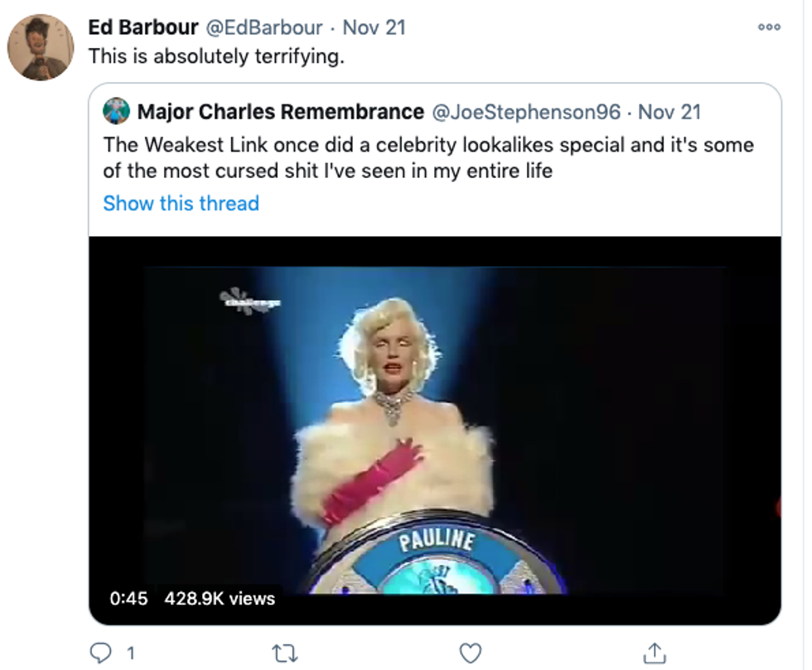The width and height of the screenshot is (812, 670).
Task: Open the three-dot more options menu
Action: coord(769,27)
